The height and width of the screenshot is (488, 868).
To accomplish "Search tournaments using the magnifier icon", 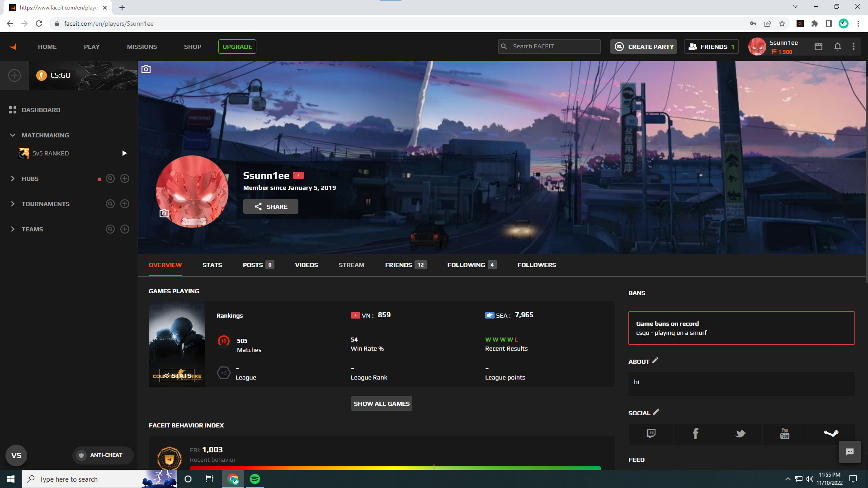I will [110, 204].
